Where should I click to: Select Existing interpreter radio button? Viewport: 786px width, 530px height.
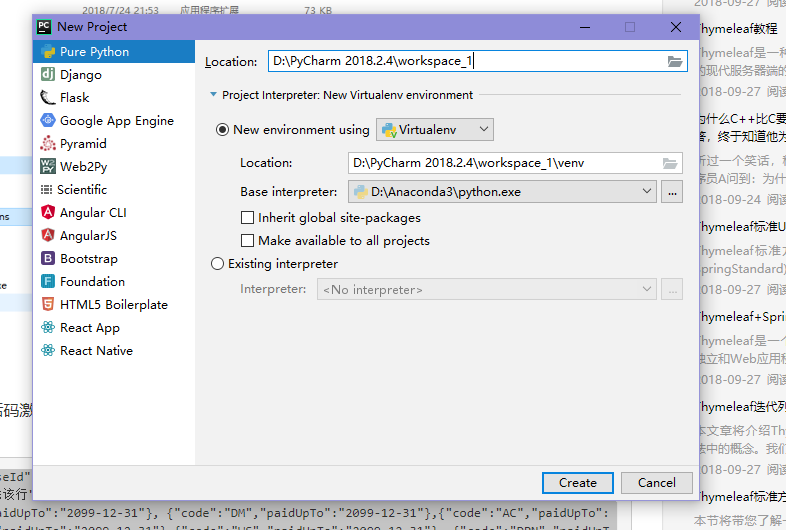[x=217, y=264]
